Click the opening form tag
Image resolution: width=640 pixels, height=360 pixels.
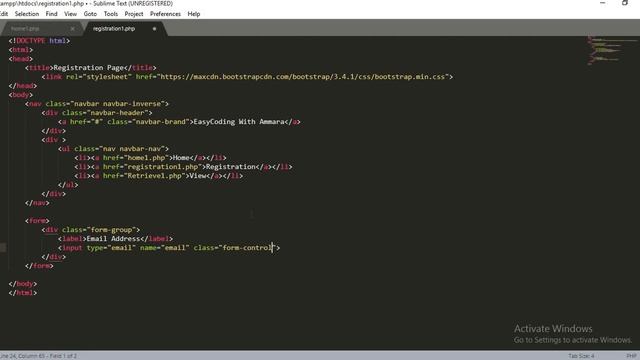(37, 221)
